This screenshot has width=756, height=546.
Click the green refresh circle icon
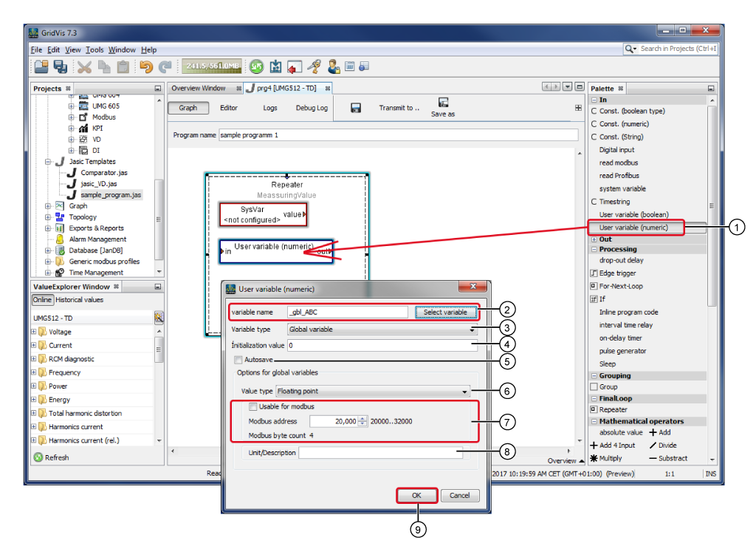point(256,66)
